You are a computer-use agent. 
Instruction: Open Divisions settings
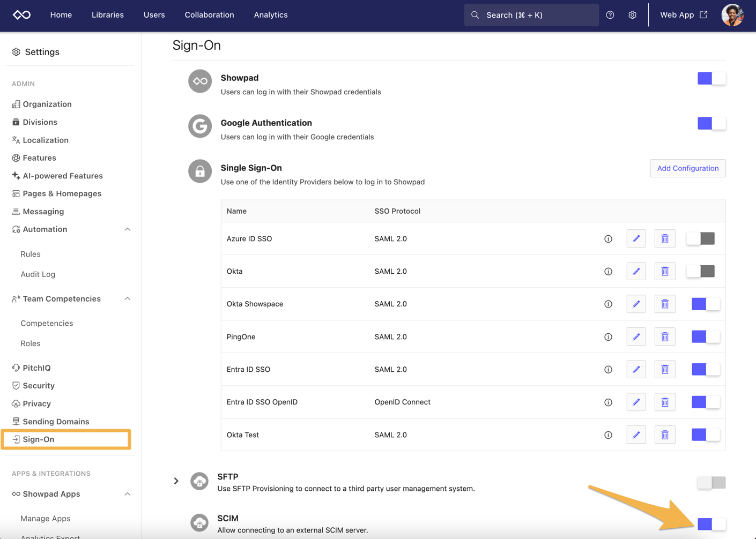coord(35,122)
